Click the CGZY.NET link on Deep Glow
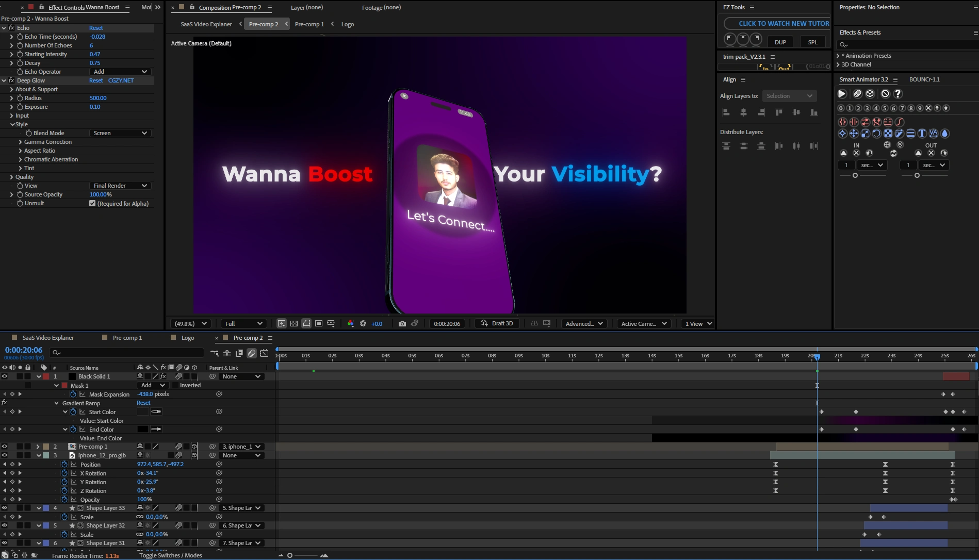This screenshot has width=979, height=560. (121, 80)
